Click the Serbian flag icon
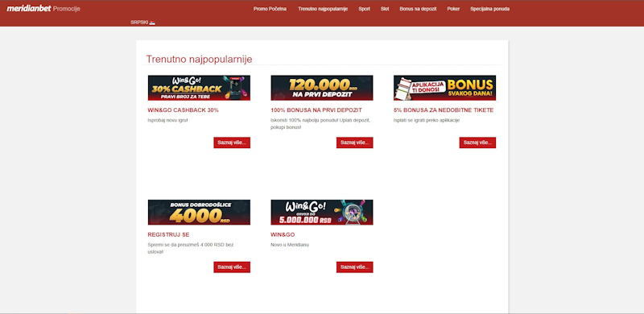The image size is (644, 314). click(x=152, y=23)
